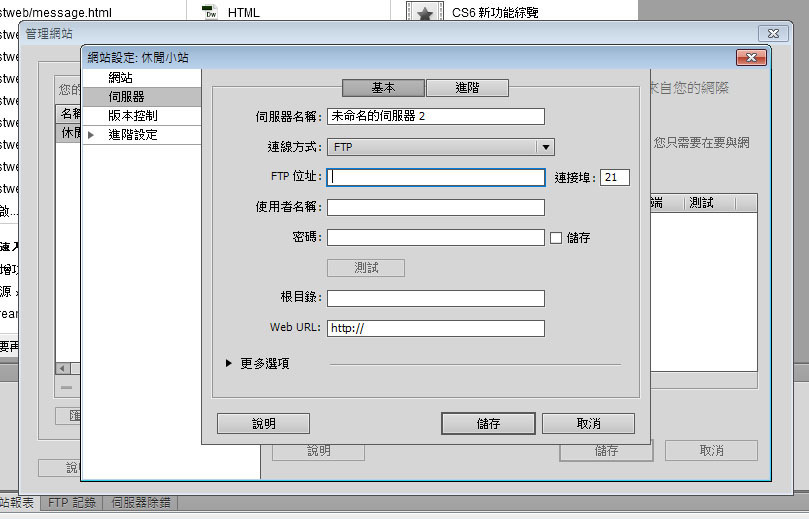Click the 儲存 button in server dialog
Viewport: 809px width, 519px height.
point(488,424)
